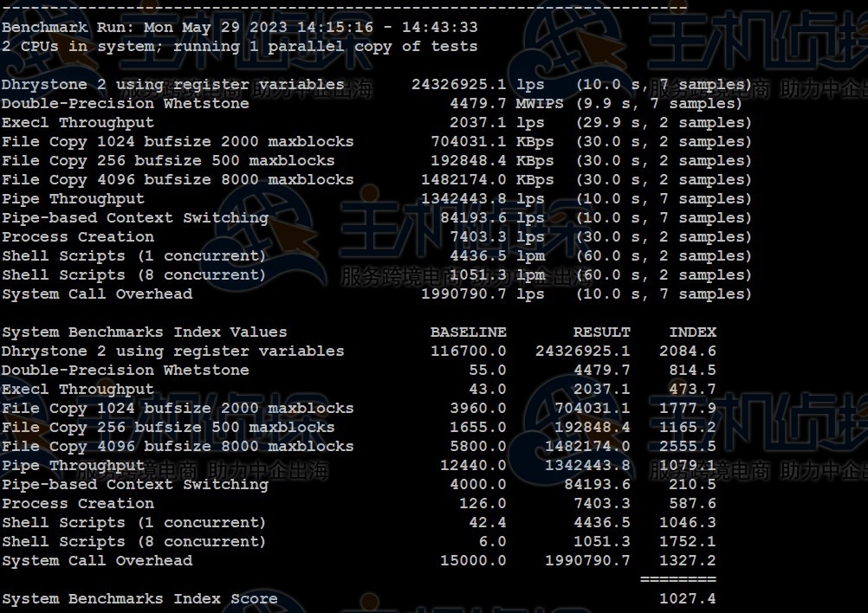Click the "2 CPUs in system" line

pyautogui.click(x=239, y=47)
